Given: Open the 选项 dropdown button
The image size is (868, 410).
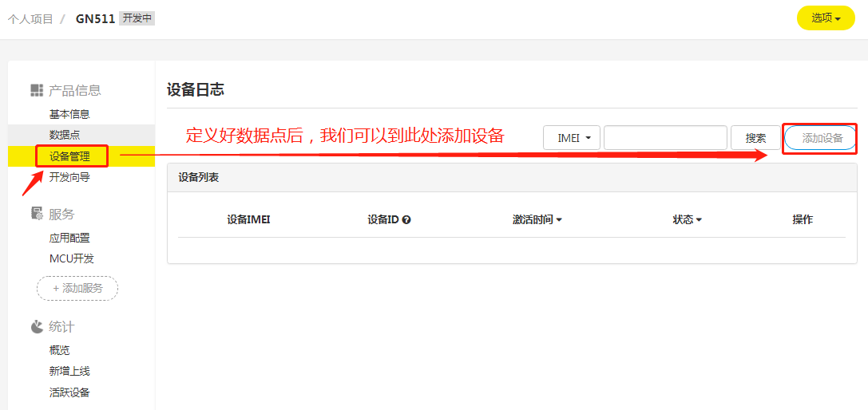Looking at the screenshot, I should click(826, 18).
